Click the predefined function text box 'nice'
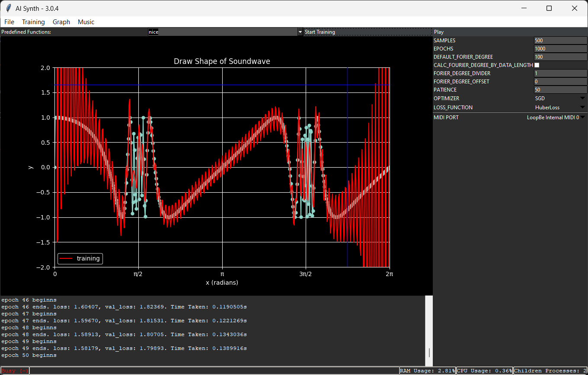This screenshot has width=588, height=375. tap(222, 32)
